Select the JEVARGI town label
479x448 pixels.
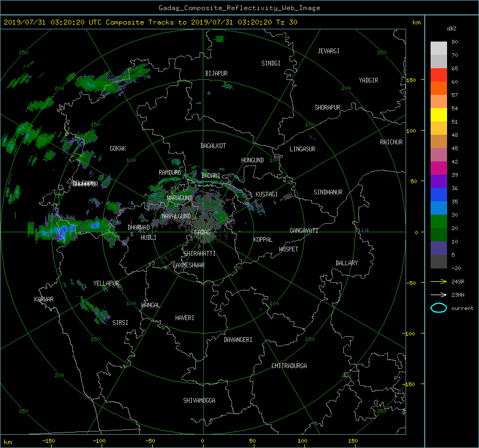pos(328,51)
